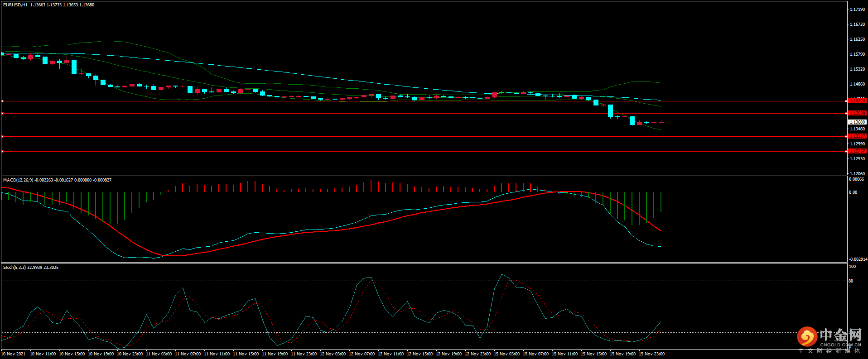
Task: Click the 12 Nov 19:00 time label
Action: pos(448,354)
